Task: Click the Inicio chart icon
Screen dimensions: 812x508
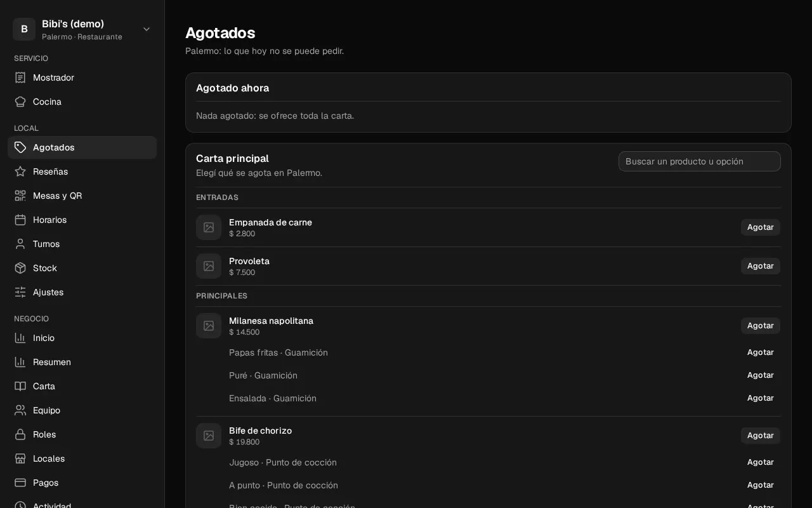Action: pos(20,338)
